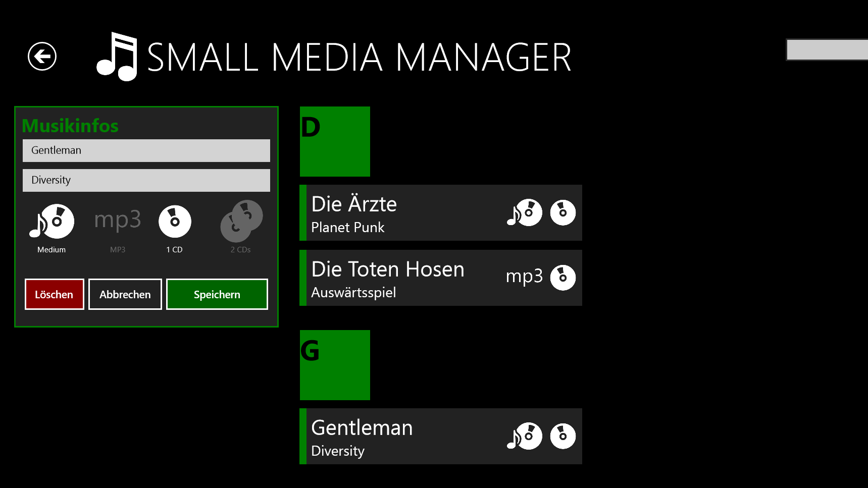Click medium disc icon on Die Ärzte row
Image resolution: width=868 pixels, height=488 pixels.
pyautogui.click(x=525, y=212)
